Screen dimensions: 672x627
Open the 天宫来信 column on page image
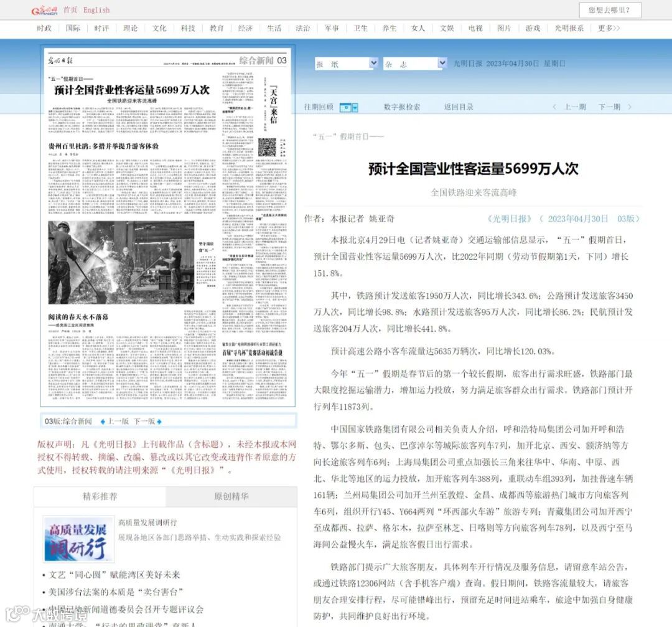[x=273, y=105]
